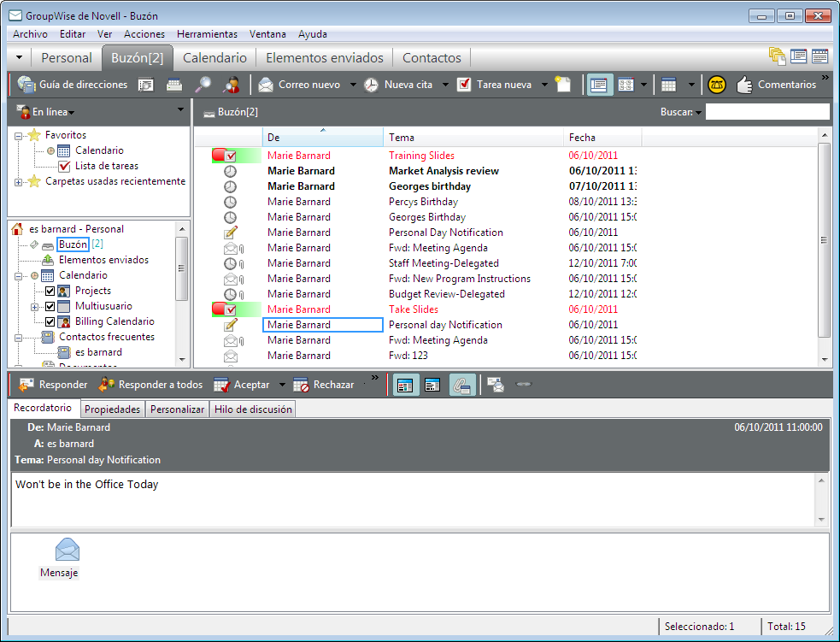Open the Correo nuevo dropdown arrow
Viewport: 840px width, 642px height.
[x=352, y=85]
